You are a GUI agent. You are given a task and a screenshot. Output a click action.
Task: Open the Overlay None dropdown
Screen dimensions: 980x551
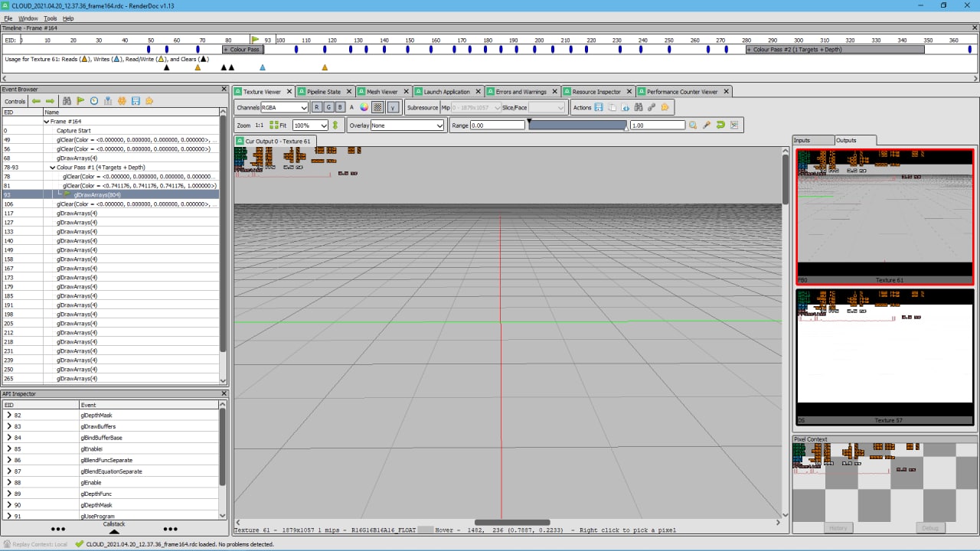[407, 125]
